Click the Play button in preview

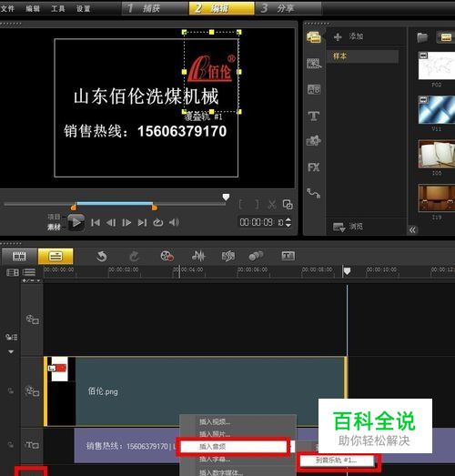pyautogui.click(x=76, y=223)
